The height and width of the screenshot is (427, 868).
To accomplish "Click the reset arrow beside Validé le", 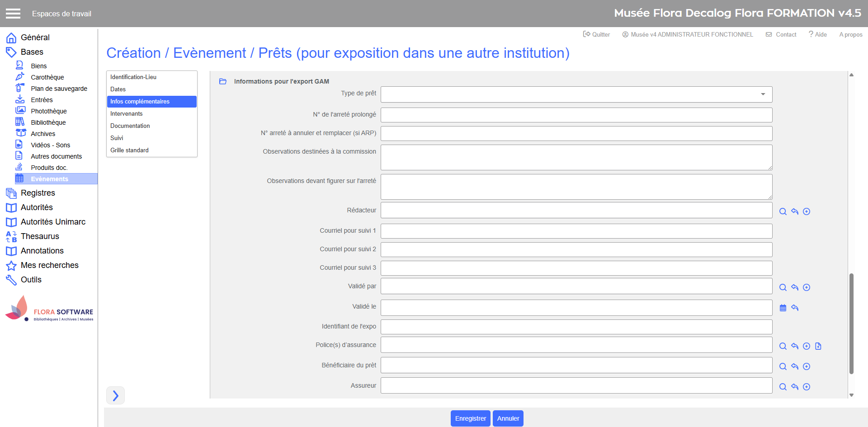I will point(795,308).
